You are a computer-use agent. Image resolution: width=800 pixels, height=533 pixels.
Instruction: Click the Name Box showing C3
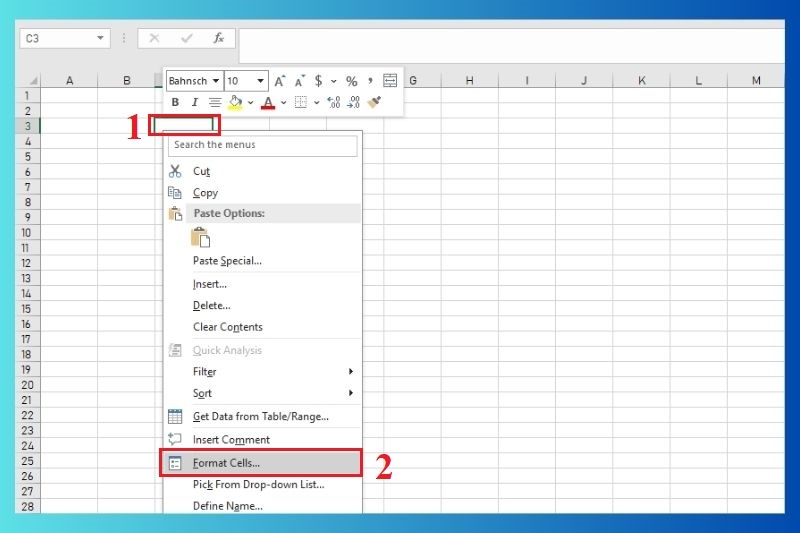point(65,38)
